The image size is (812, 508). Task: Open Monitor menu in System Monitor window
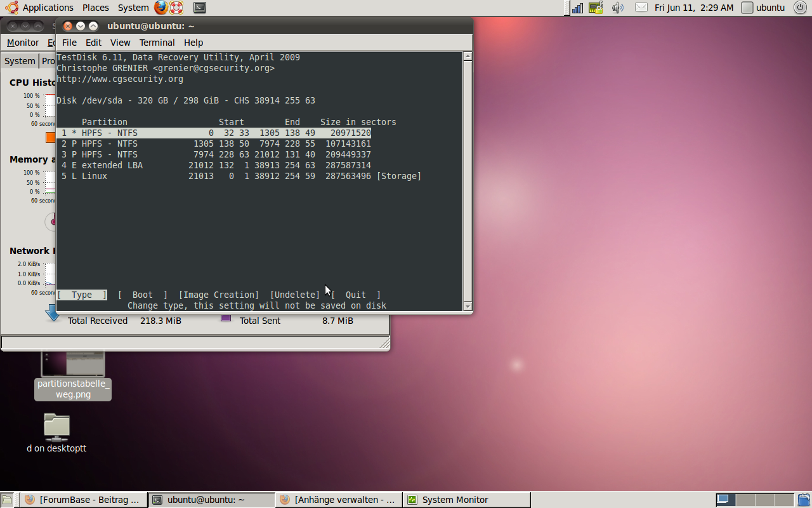23,43
